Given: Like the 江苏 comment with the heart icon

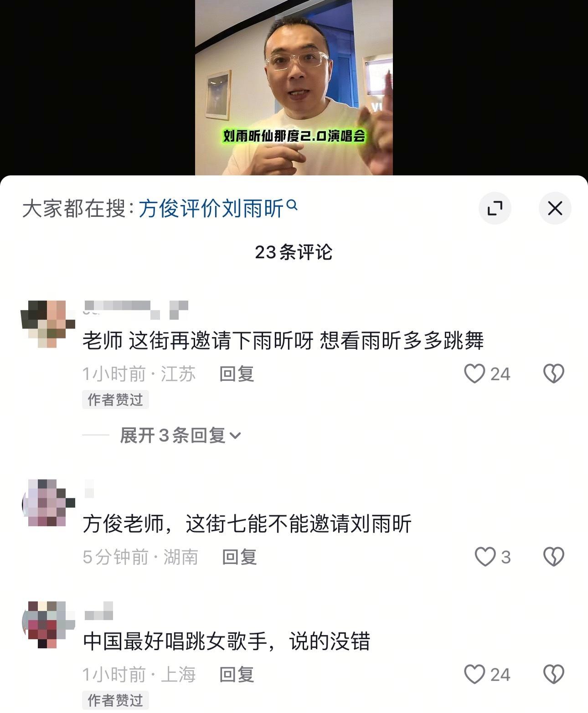Looking at the screenshot, I should click(x=474, y=374).
